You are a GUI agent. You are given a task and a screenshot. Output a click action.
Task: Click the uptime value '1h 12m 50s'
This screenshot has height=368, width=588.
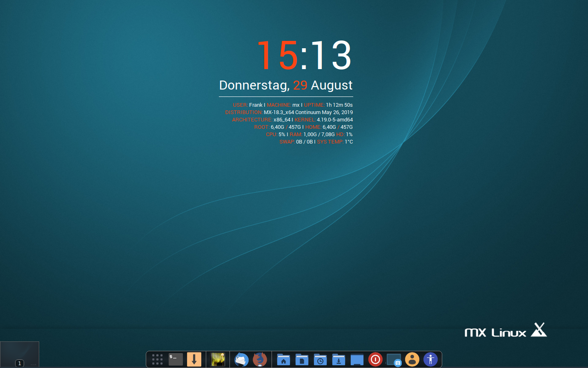tap(339, 105)
